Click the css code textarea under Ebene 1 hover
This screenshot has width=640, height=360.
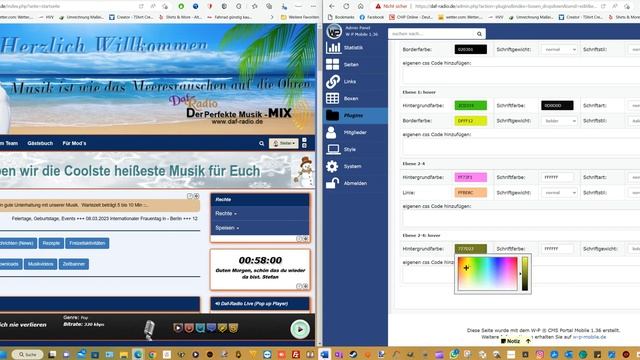(521, 147)
